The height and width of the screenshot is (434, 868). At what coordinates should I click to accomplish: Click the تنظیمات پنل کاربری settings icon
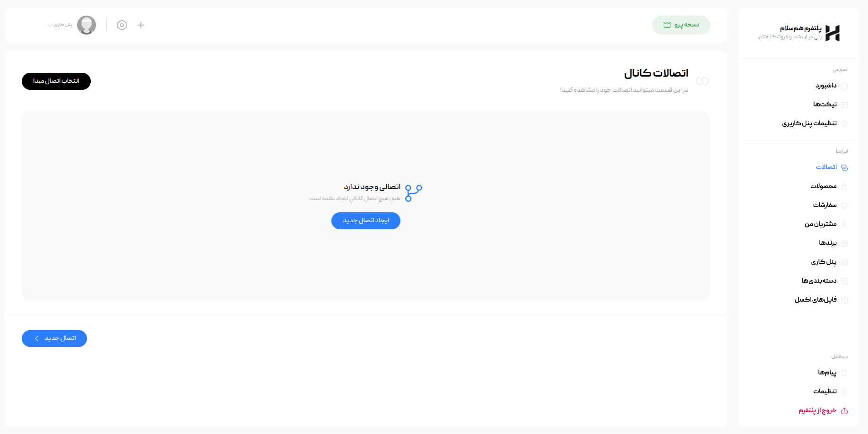coord(844,124)
